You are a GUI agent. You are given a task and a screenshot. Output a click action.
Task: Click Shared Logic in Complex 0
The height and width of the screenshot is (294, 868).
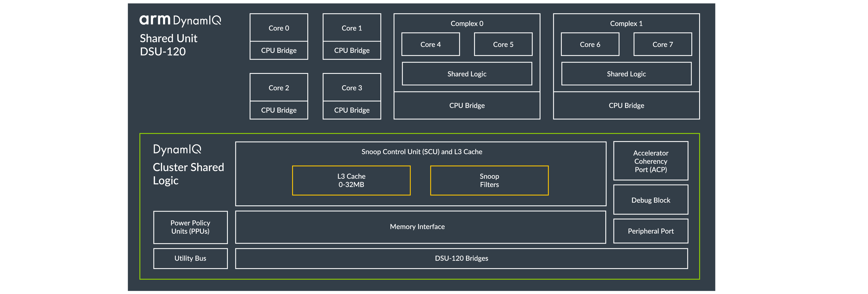click(x=467, y=74)
